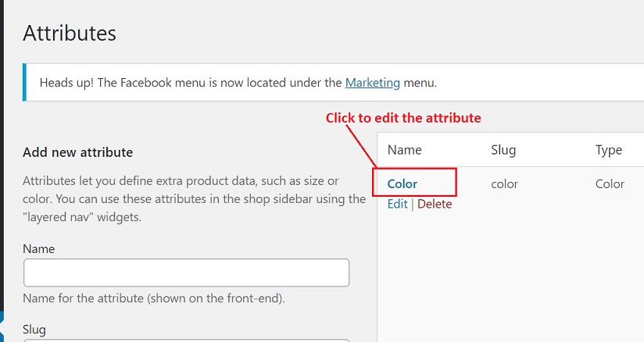Click the Attributes page heading

pos(70,33)
